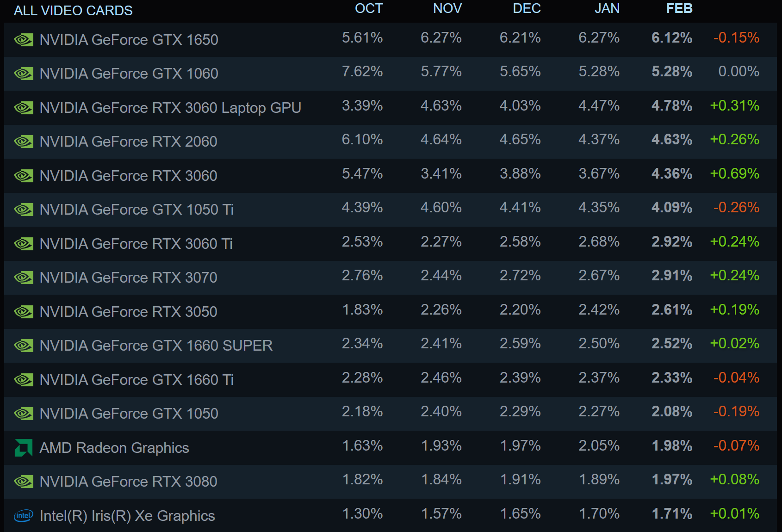Click the NVIDIA icon beside RTX 2060
The width and height of the screenshot is (782, 532).
click(x=24, y=142)
